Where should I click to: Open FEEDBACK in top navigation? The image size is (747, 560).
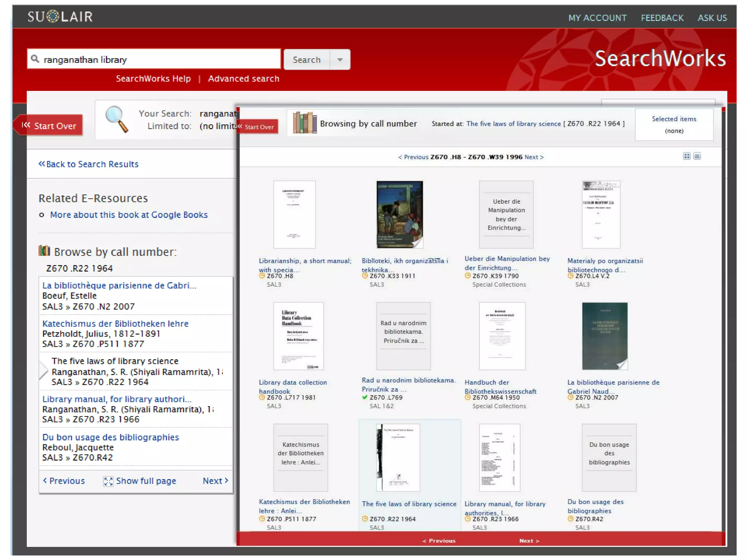tap(662, 18)
